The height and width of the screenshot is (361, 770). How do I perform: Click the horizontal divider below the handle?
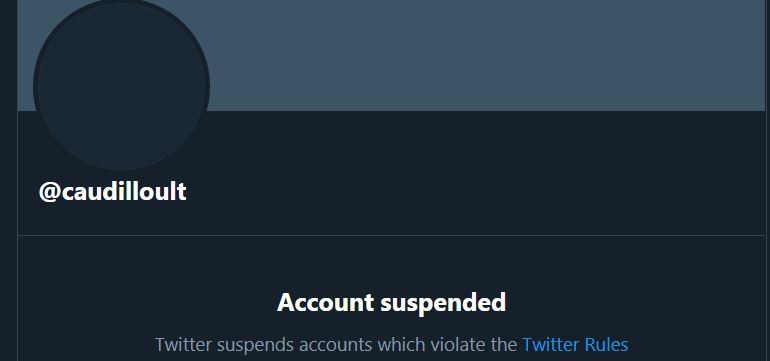point(391,235)
